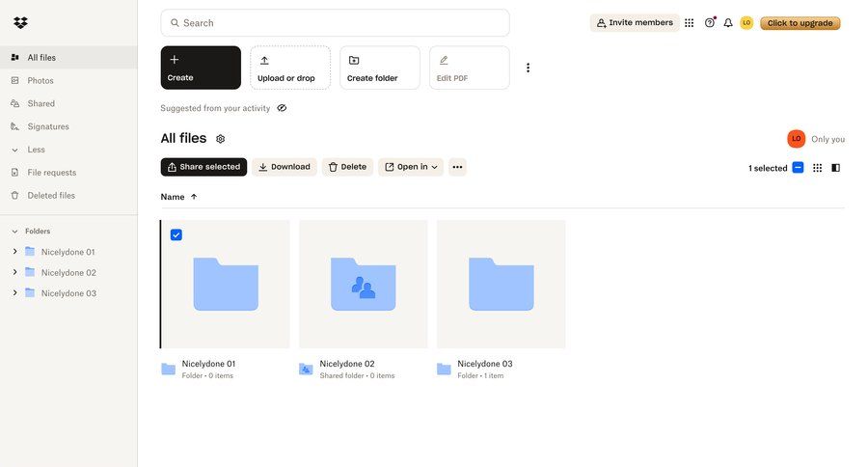Click the Nicelydone 01 name under thumbnail
Image resolution: width=868 pixels, height=467 pixels.
pyautogui.click(x=208, y=364)
